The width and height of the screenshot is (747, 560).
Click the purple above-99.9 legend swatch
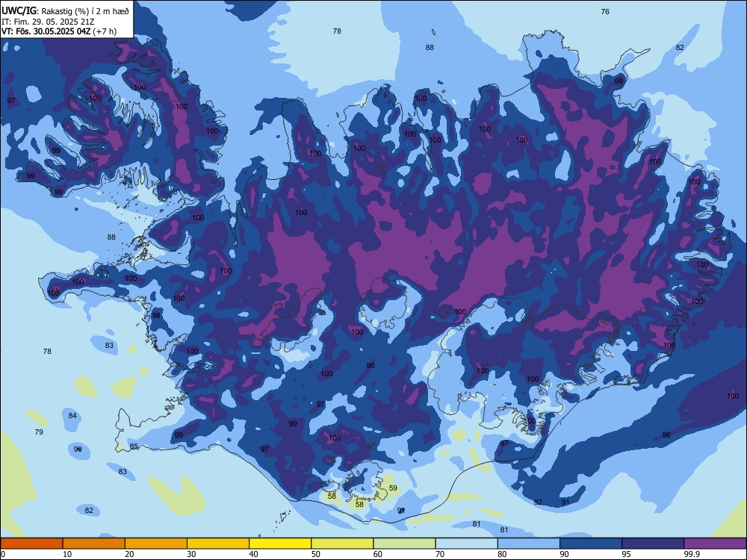tap(715, 544)
